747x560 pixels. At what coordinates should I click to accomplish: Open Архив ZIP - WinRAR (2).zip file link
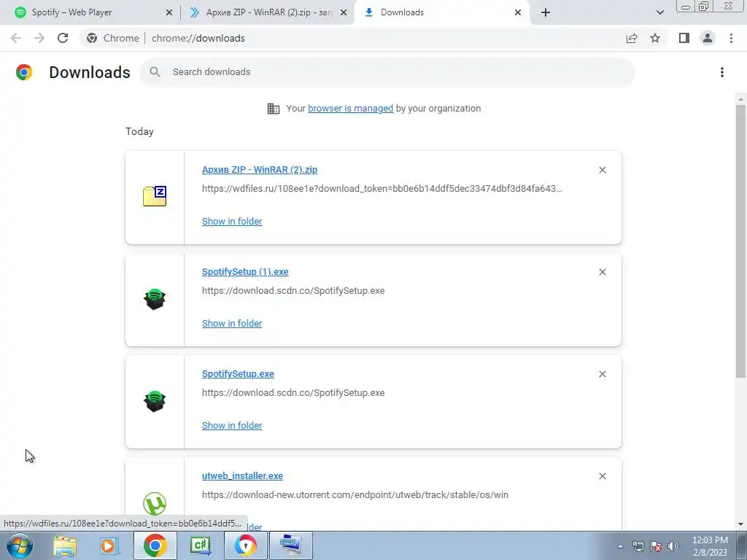tap(259, 170)
